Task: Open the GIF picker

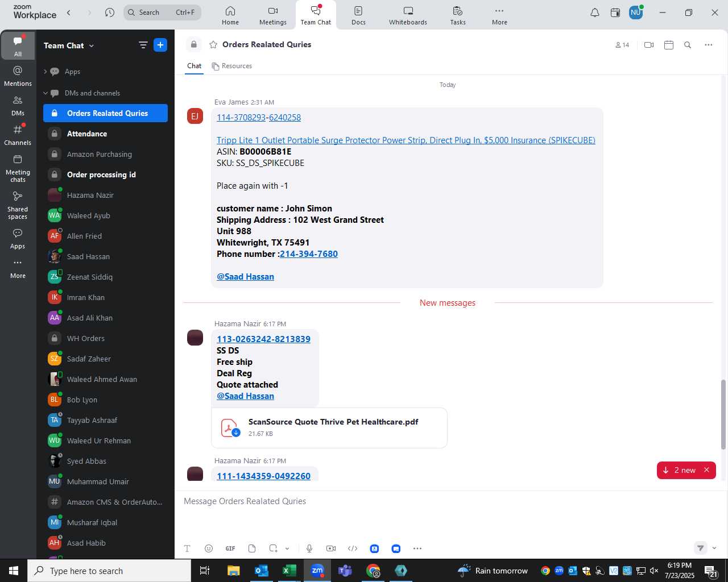Action: coord(230,548)
